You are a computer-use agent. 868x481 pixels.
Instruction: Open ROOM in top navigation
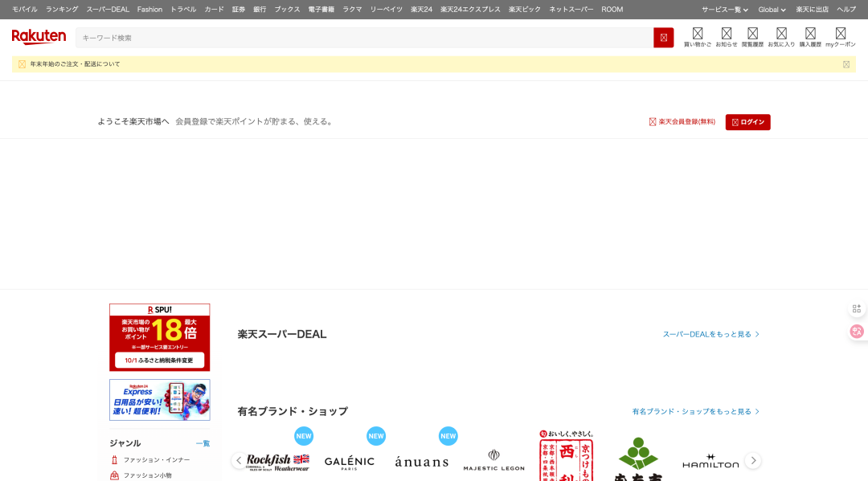pos(612,10)
